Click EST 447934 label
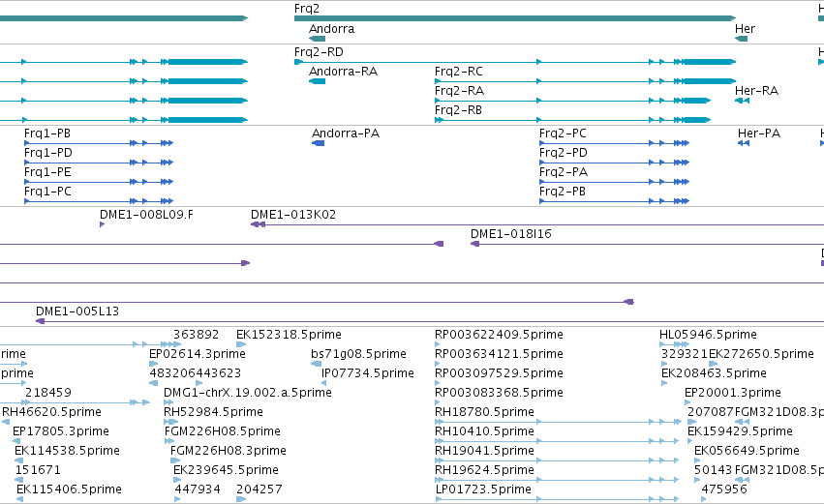824x504 pixels. point(198,489)
